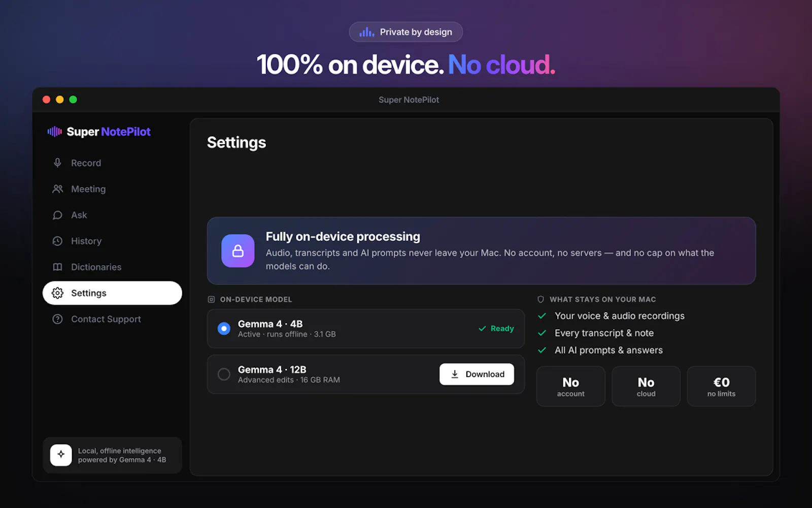Go to the Ask page
Screen dimensions: 812x508
pos(112,215)
